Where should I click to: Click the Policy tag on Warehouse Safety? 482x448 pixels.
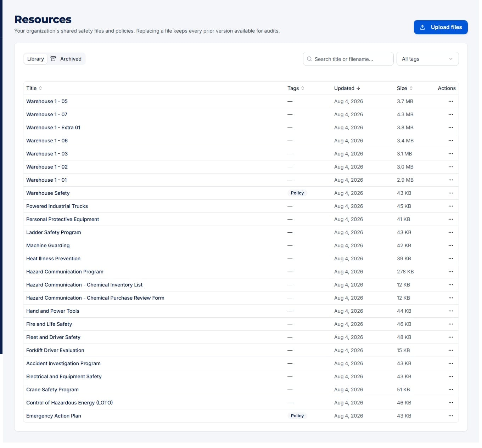pyautogui.click(x=297, y=193)
